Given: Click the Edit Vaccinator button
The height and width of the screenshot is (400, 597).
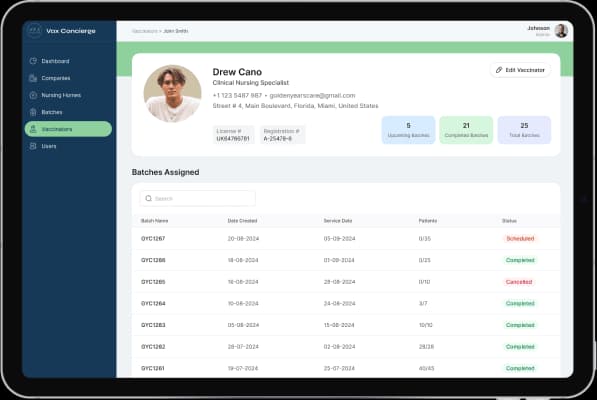Looking at the screenshot, I should coord(520,70).
